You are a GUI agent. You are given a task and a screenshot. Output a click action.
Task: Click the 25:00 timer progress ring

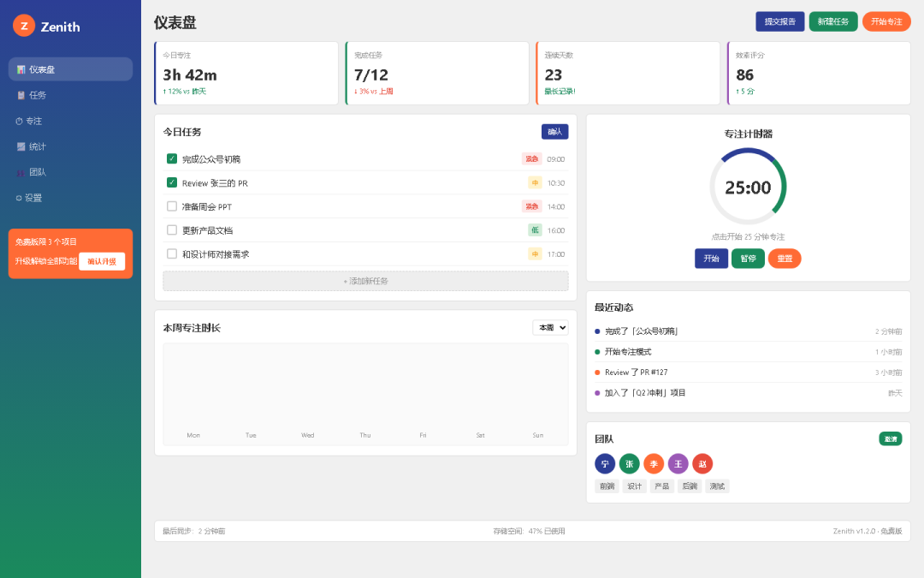tap(748, 187)
